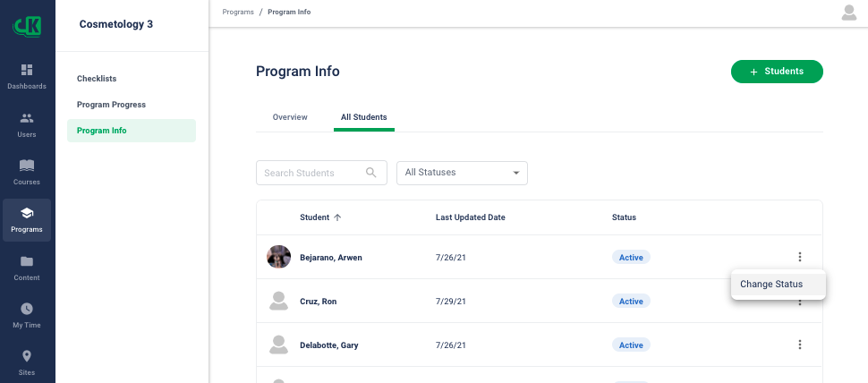The width and height of the screenshot is (868, 383).
Task: Open the Sites location pin icon
Action: pos(27,356)
